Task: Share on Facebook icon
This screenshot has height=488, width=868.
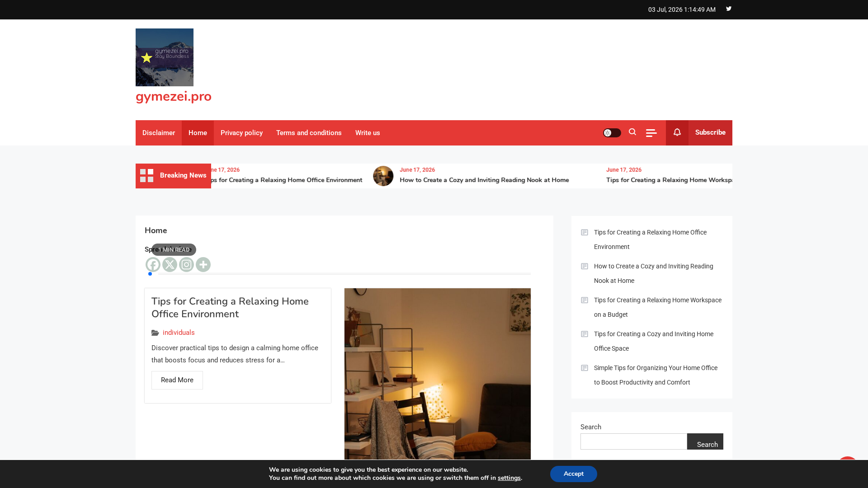Action: point(153,265)
